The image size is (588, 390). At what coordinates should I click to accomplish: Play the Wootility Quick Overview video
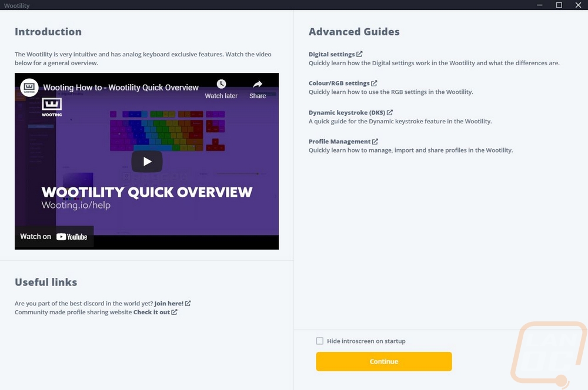pyautogui.click(x=147, y=162)
